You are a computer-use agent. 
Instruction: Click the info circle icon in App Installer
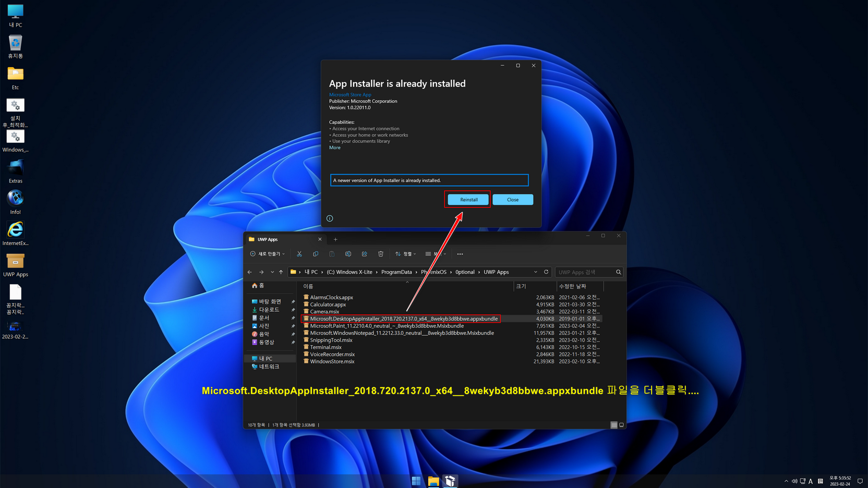(x=330, y=218)
